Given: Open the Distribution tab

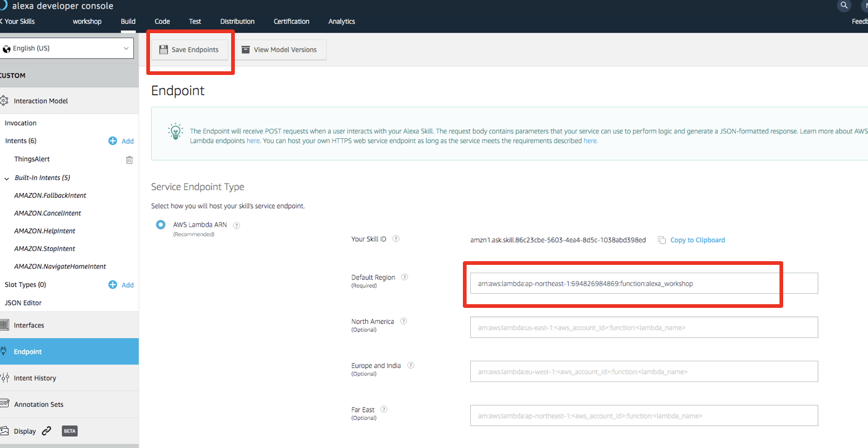Looking at the screenshot, I should (x=237, y=22).
